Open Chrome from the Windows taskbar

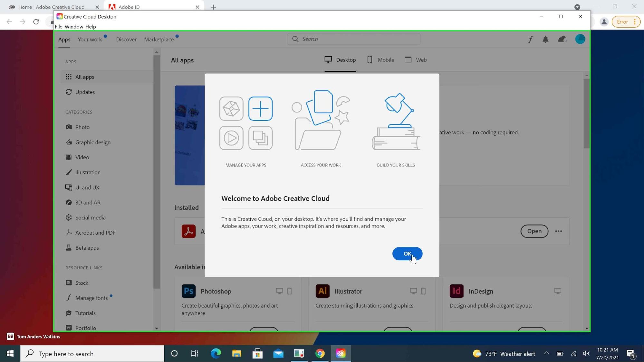click(320, 353)
